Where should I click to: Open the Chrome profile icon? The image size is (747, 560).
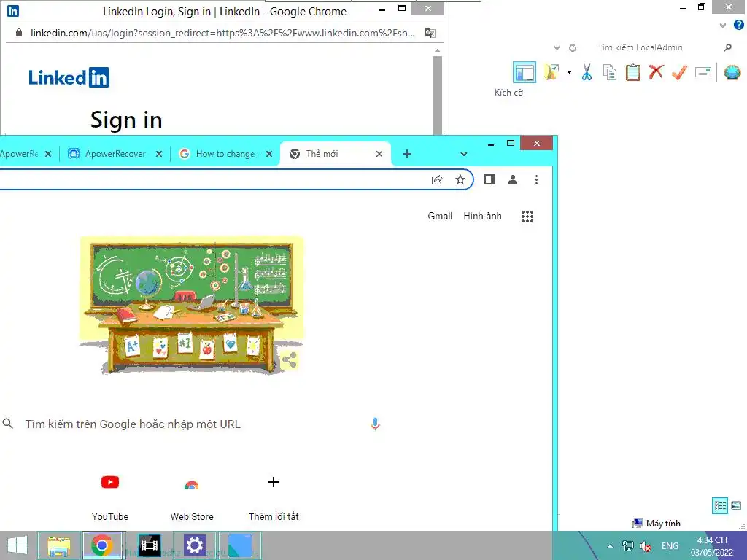coord(513,179)
